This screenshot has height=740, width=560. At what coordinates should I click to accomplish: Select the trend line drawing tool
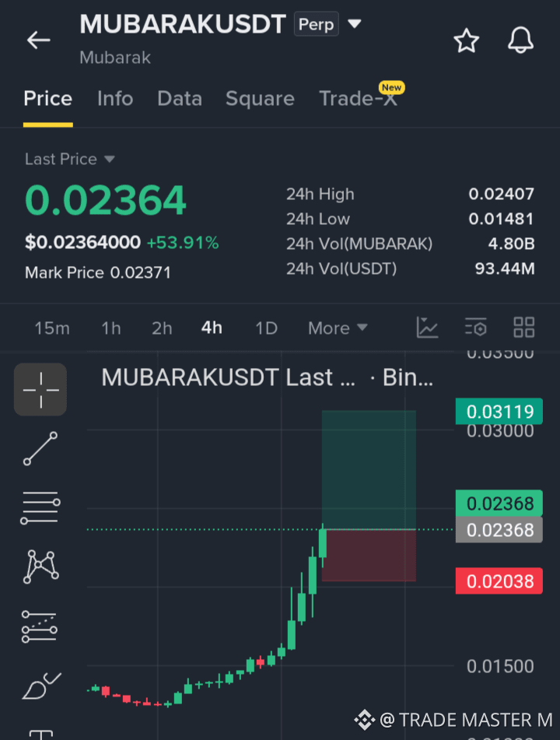(40, 448)
